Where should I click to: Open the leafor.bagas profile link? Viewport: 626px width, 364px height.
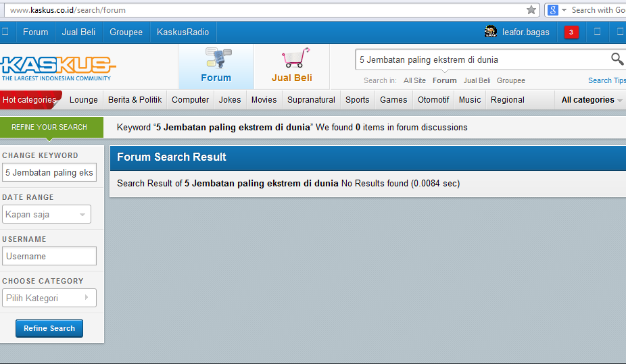(x=525, y=32)
